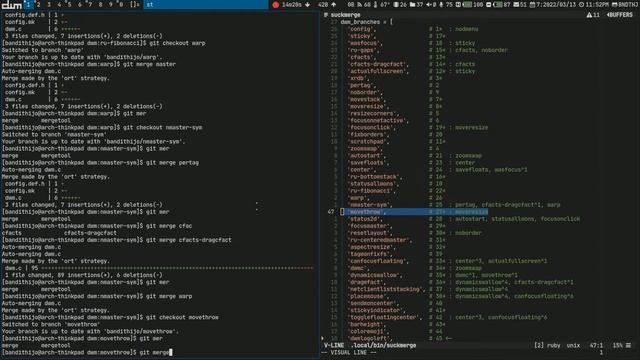Click the 'togglefloatingcenter' entry in vim
This screenshot has height=360, width=640.
pos(384,318)
